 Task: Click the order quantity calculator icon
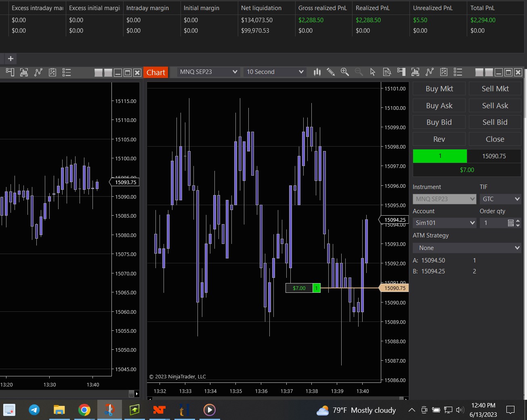[x=510, y=223]
